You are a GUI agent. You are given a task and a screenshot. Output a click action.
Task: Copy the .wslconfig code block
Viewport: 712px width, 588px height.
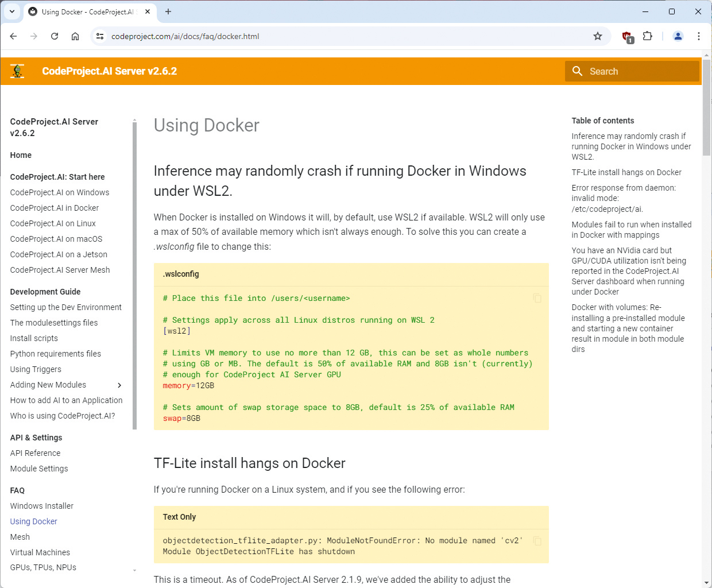(x=537, y=298)
